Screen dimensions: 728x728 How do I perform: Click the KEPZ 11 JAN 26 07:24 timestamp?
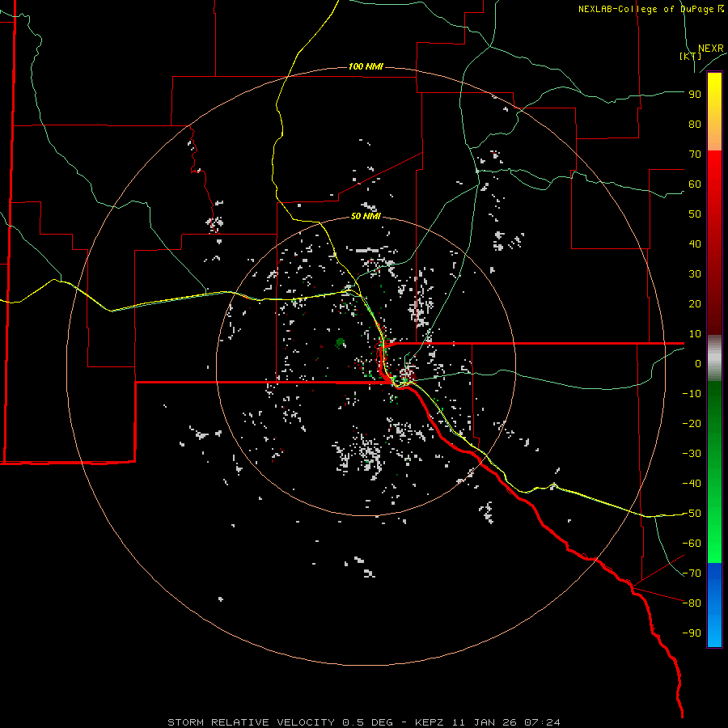tap(488, 722)
